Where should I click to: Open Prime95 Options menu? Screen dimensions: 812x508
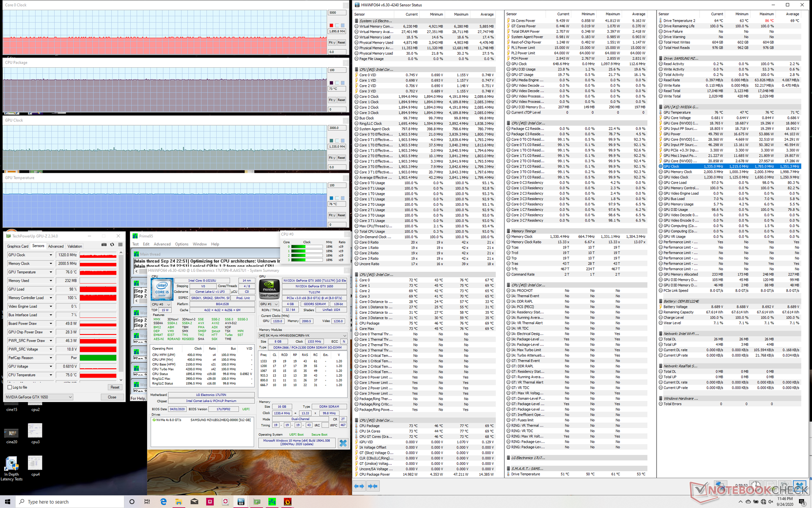[x=181, y=244]
